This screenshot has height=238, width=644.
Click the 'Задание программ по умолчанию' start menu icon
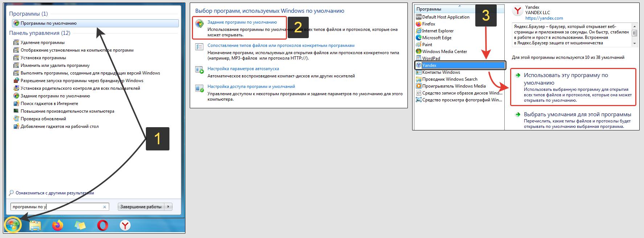pos(16,96)
